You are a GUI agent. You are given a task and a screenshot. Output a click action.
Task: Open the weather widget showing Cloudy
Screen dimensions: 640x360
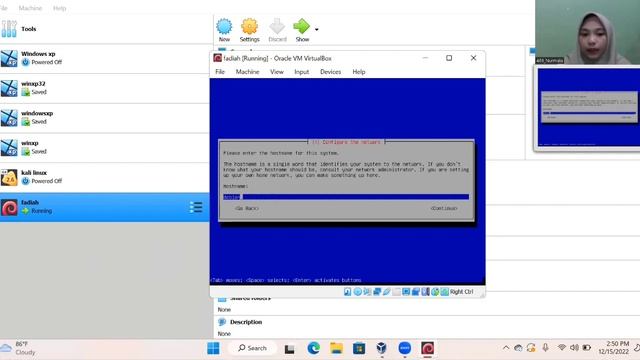[x=18, y=348]
